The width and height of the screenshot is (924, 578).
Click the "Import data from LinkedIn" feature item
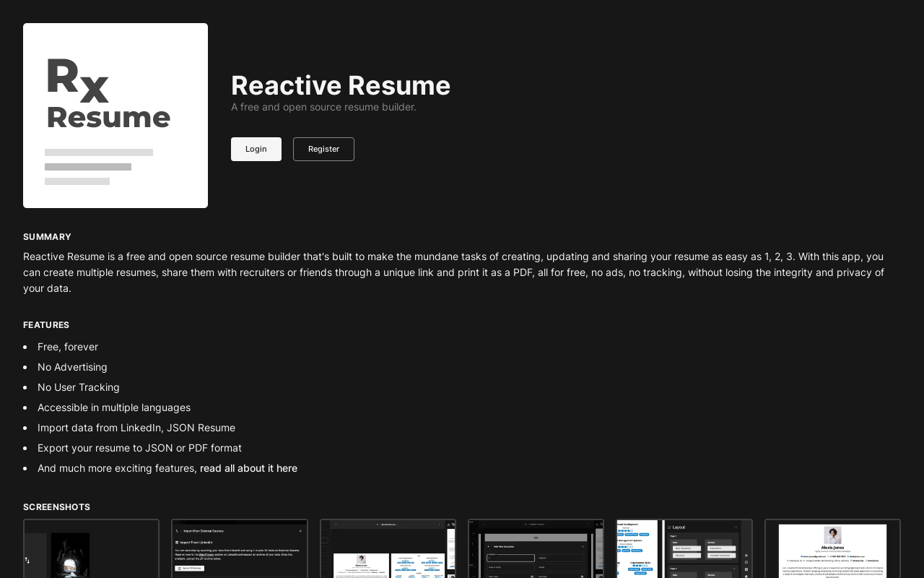136,428
